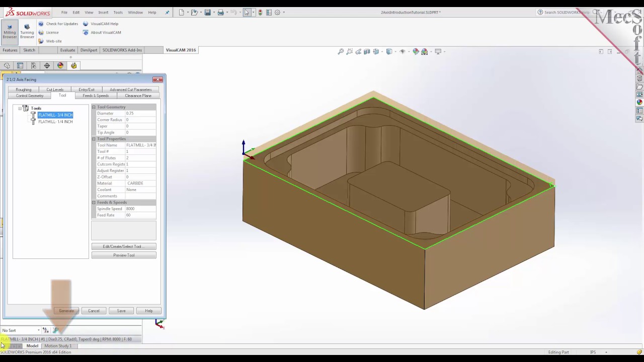644x362 pixels.
Task: Switch to the Feeds & Speeds tab
Action: tap(96, 96)
